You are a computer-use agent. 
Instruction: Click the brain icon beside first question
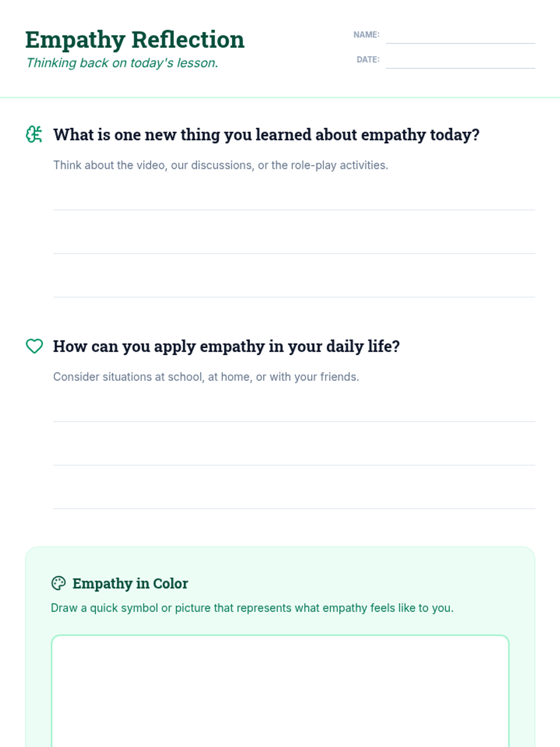34,134
